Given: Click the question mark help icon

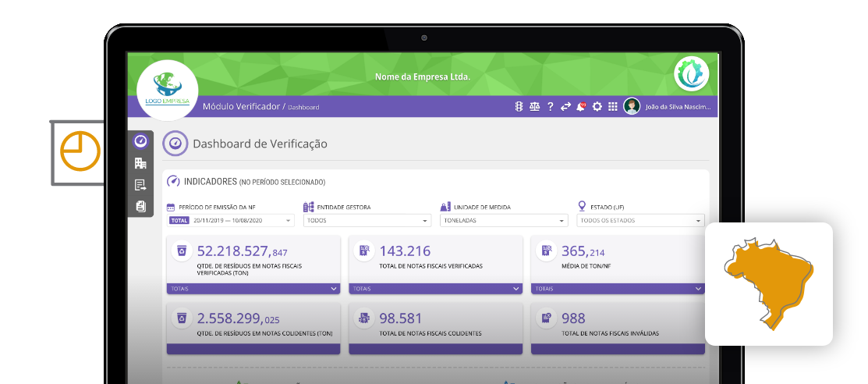Looking at the screenshot, I should click(x=550, y=107).
